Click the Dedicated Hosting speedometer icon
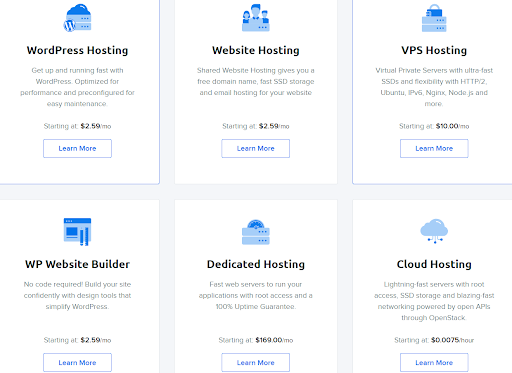The image size is (512, 373). (256, 232)
